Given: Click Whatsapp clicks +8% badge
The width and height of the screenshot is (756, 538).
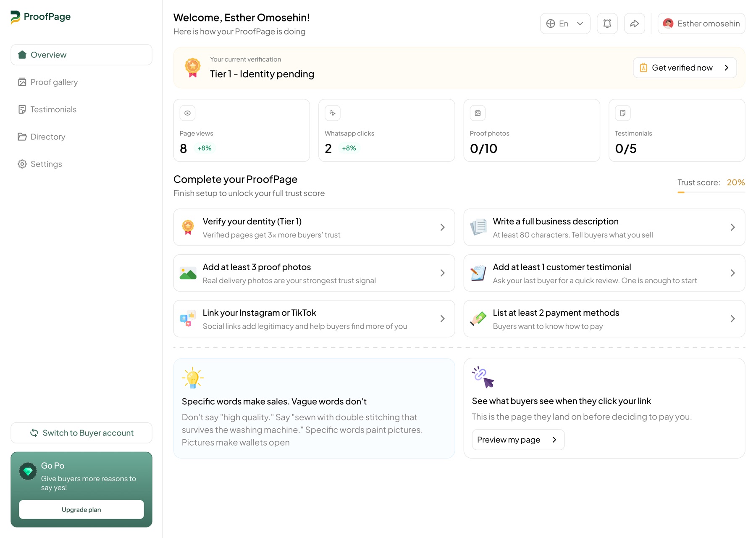Looking at the screenshot, I should click(349, 148).
